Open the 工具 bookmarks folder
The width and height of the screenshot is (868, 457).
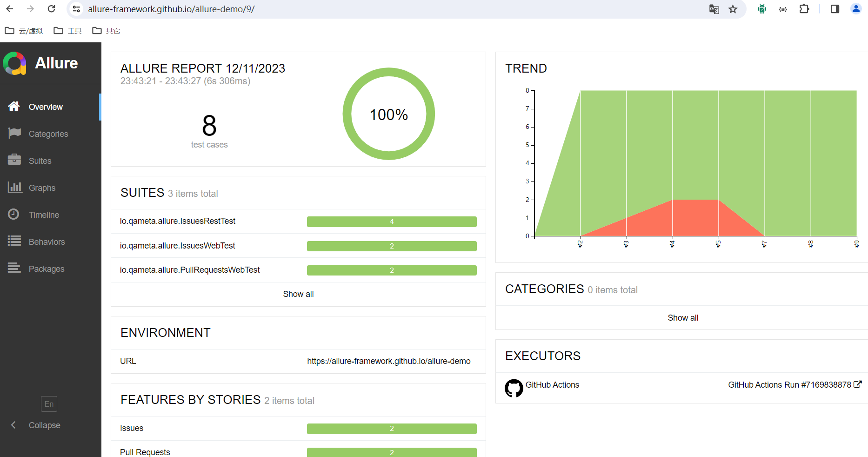coord(68,31)
